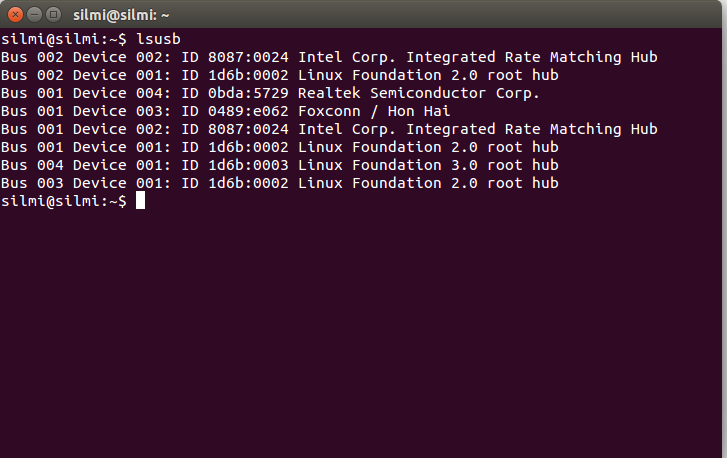Click the window title silmi@silmi: ~
727x458 pixels.
coord(121,15)
